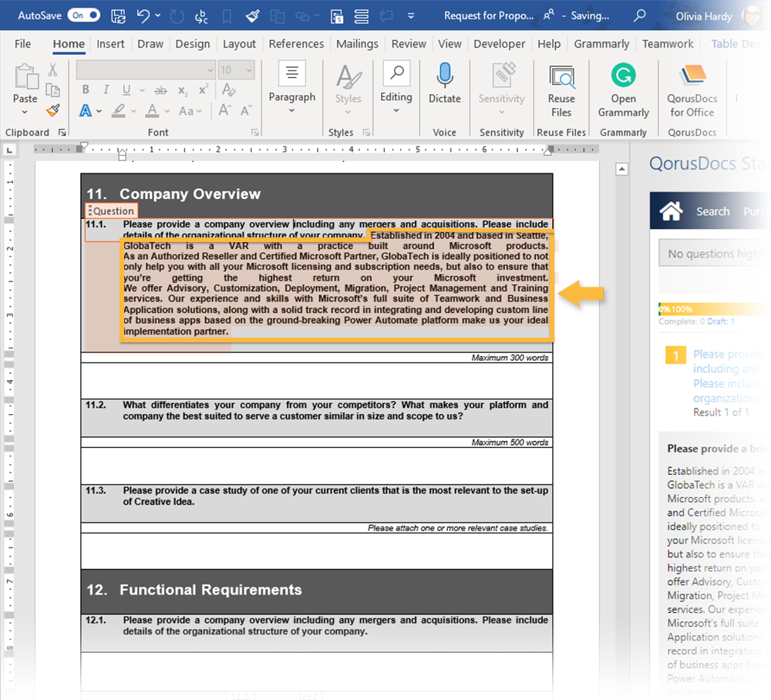Start Dictate voice input

[445, 83]
